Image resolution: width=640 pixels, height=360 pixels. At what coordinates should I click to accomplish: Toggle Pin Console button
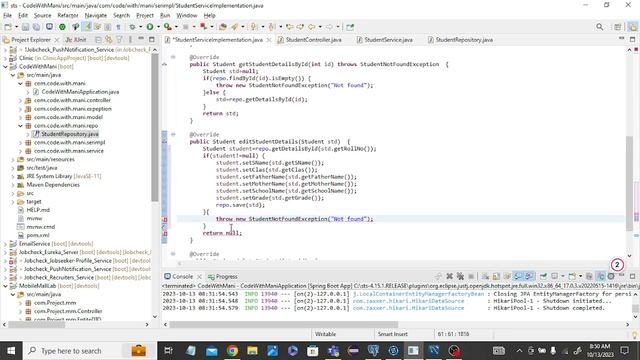click(544, 276)
